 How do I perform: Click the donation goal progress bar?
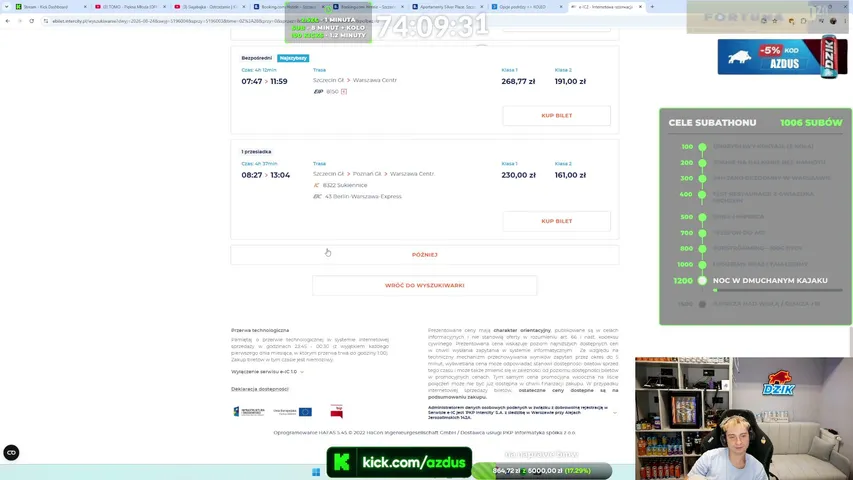tap(542, 471)
